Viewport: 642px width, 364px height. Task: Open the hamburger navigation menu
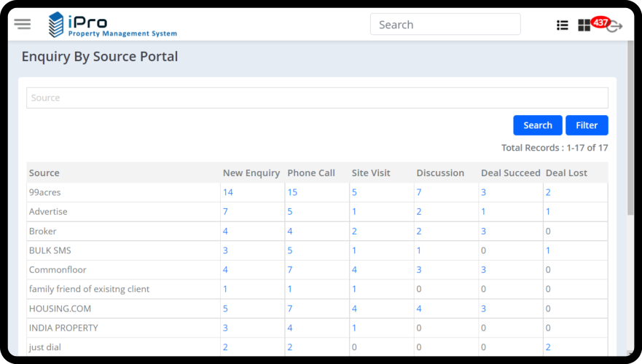pos(23,24)
